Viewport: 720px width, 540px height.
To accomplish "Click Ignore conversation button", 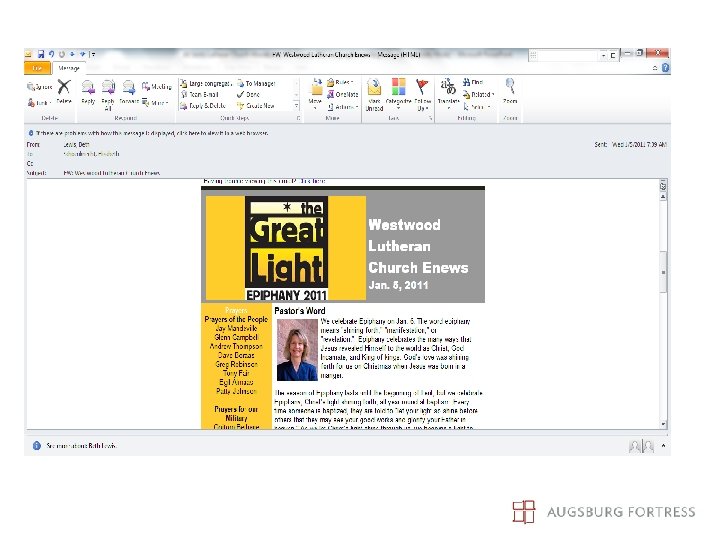I will click(x=40, y=87).
